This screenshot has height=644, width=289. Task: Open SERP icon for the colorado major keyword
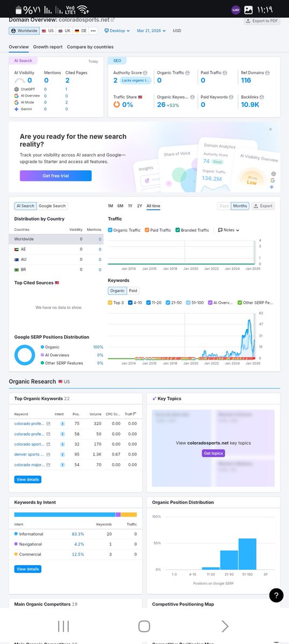48,465
